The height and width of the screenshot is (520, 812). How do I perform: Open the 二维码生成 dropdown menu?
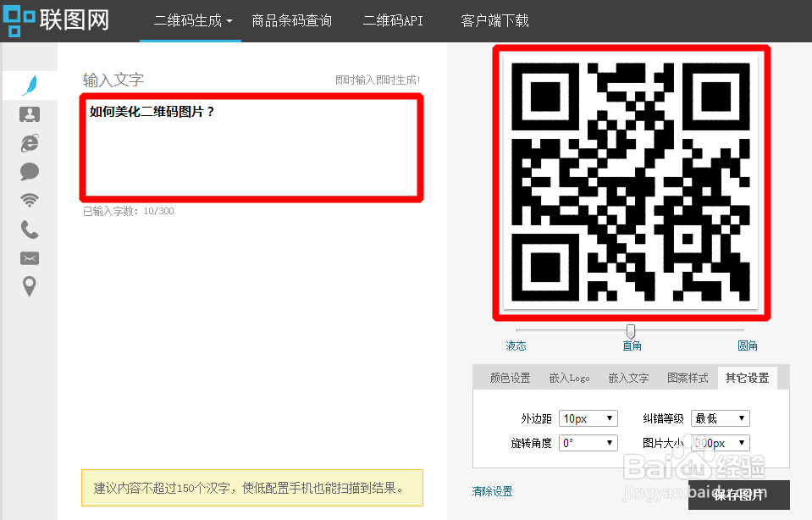(x=193, y=20)
